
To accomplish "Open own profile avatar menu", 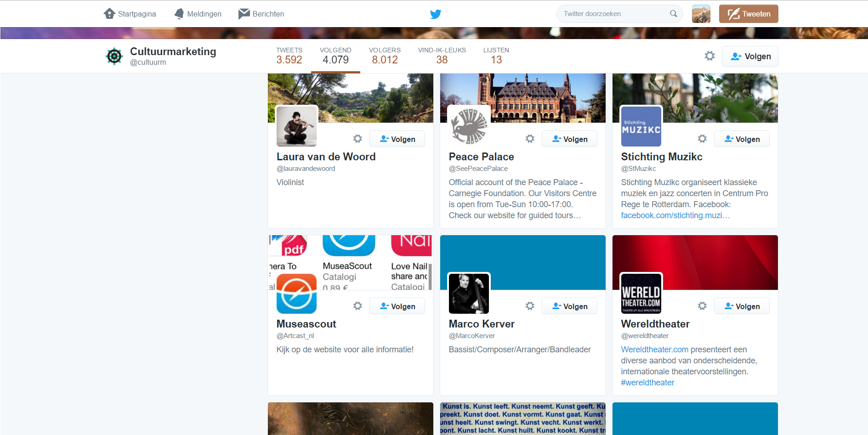I will pyautogui.click(x=701, y=14).
